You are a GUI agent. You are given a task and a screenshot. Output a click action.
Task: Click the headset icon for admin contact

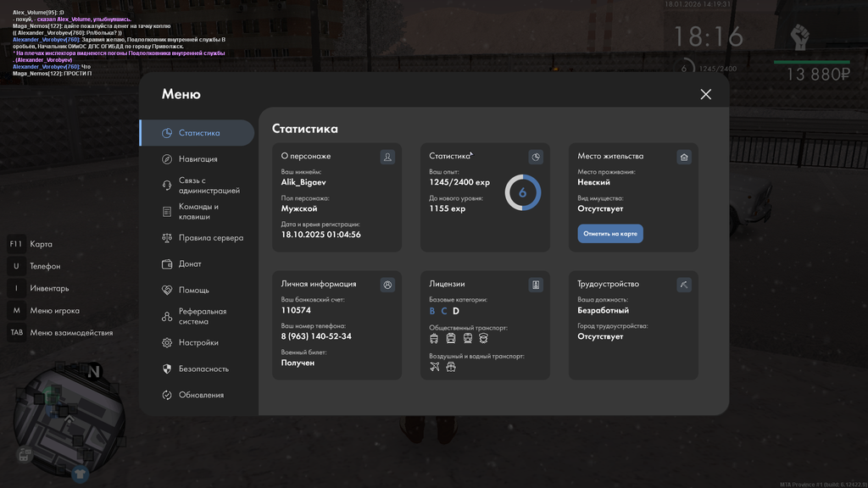(167, 186)
